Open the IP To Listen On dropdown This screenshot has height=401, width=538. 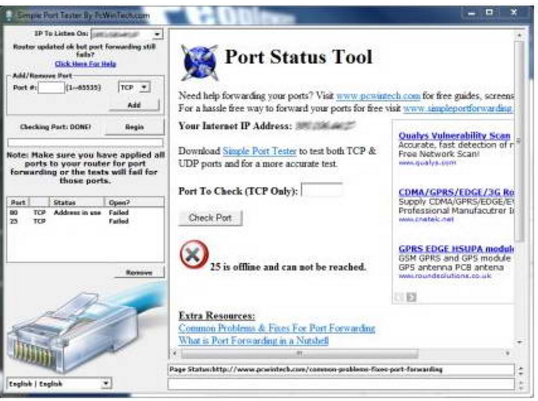(x=157, y=34)
